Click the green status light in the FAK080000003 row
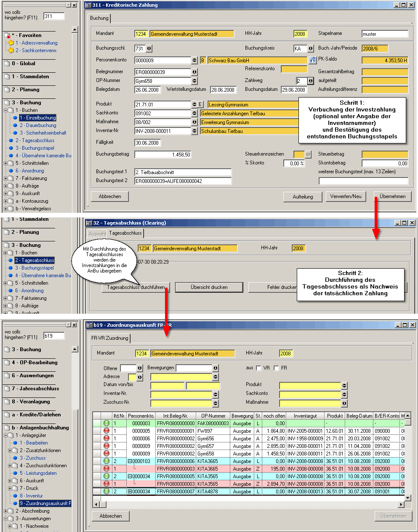Viewport: 418px width, 532px height. (x=106, y=423)
